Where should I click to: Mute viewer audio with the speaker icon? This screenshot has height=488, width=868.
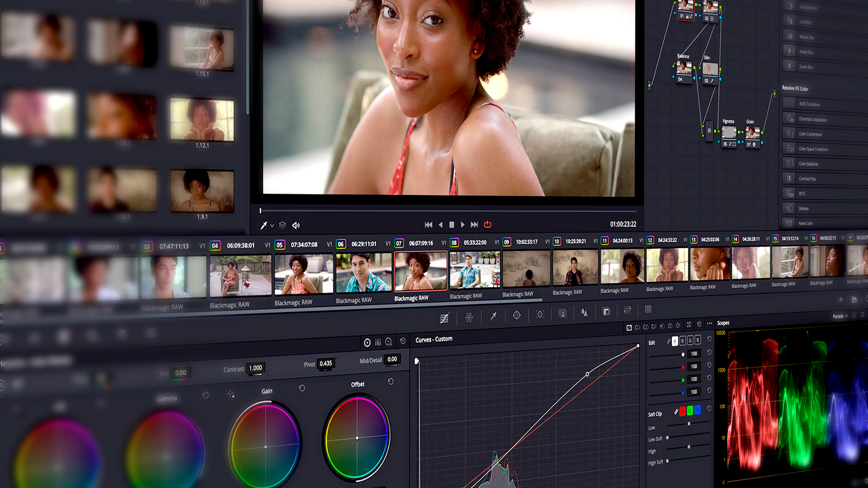coord(296,225)
